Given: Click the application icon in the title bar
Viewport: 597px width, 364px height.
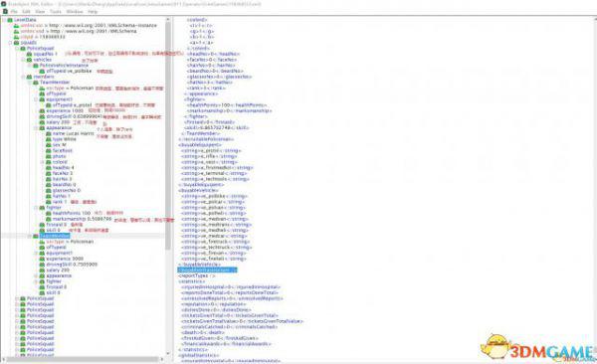Looking at the screenshot, I should click(3, 4).
